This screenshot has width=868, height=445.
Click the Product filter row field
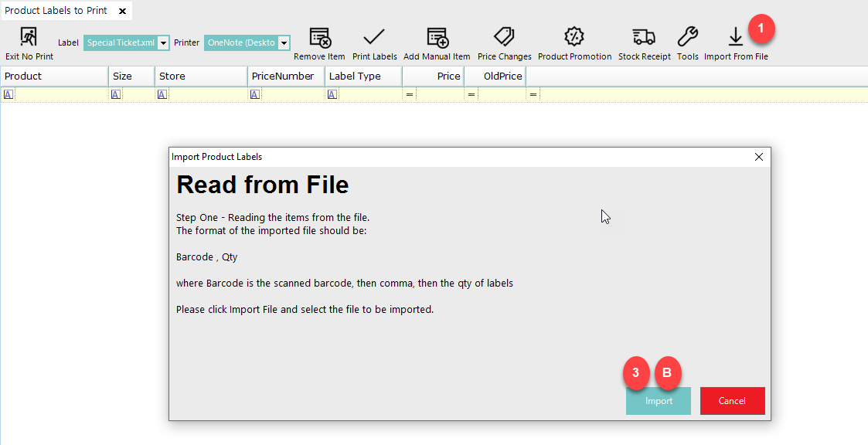(x=60, y=94)
